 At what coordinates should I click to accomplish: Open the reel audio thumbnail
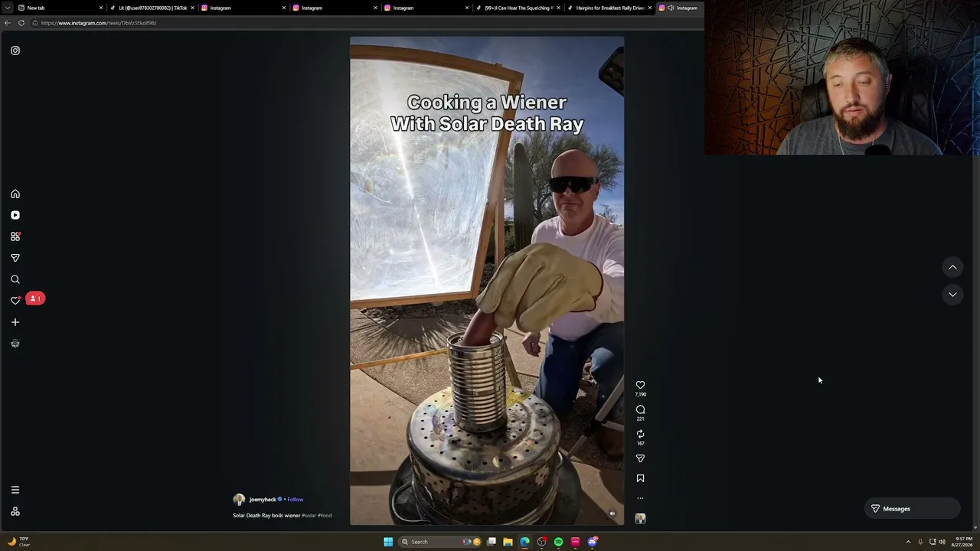tap(640, 518)
